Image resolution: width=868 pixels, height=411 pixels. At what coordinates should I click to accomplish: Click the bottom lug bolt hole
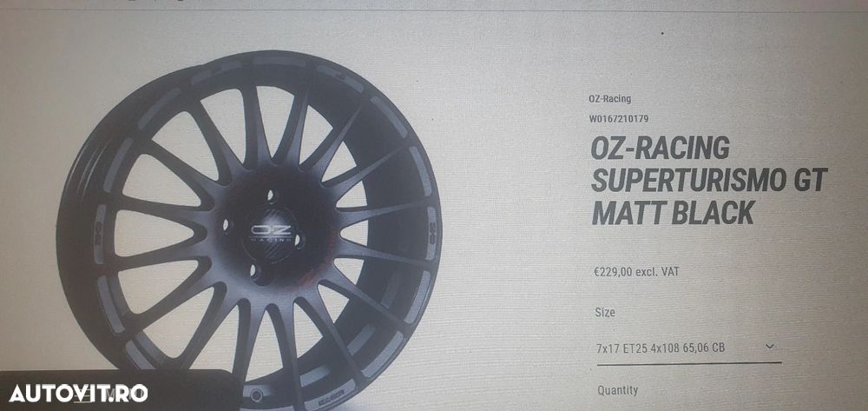click(254, 272)
